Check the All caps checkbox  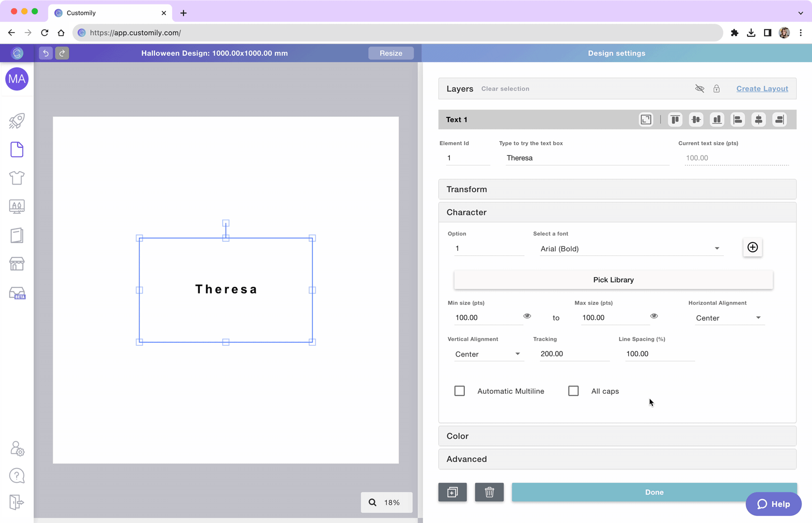573,391
